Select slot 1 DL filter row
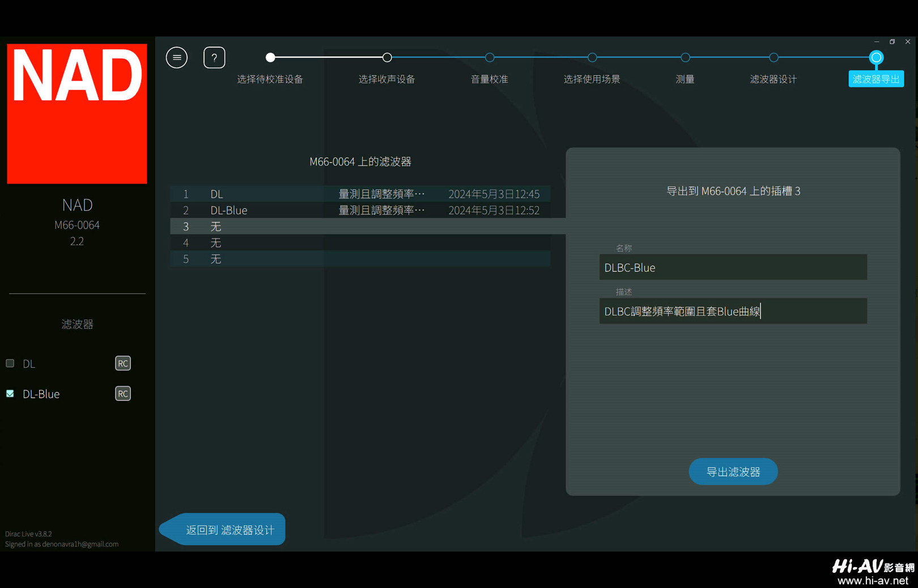 (x=360, y=194)
